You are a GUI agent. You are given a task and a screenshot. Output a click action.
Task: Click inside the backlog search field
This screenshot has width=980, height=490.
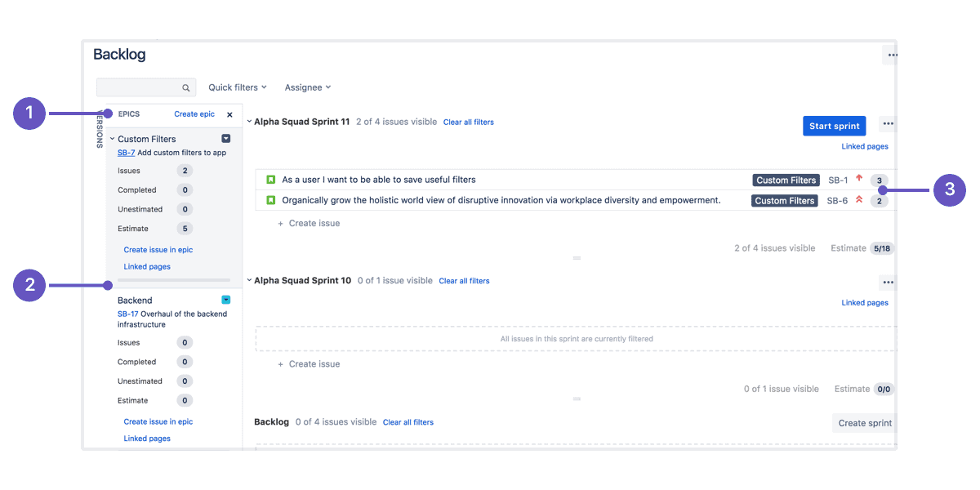click(x=143, y=87)
